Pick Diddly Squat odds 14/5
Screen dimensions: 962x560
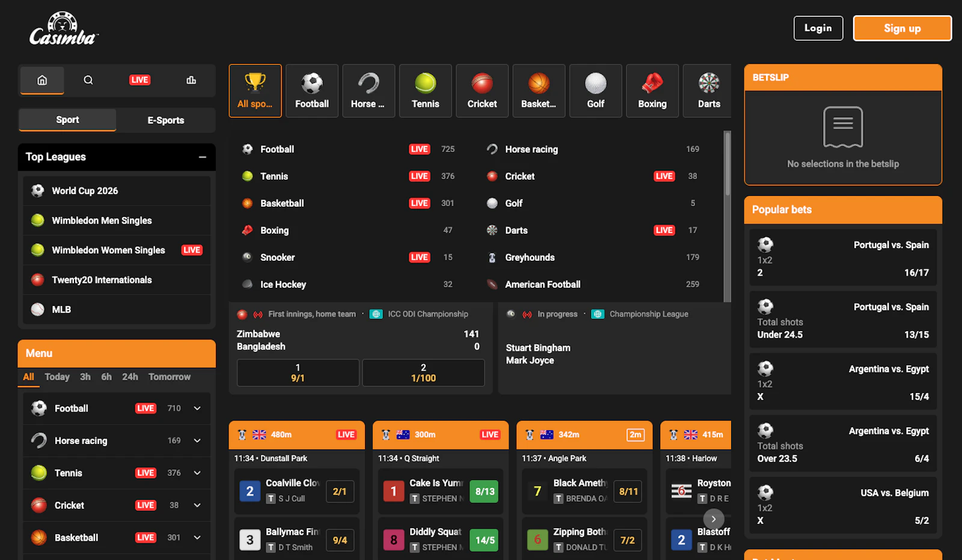coord(485,540)
